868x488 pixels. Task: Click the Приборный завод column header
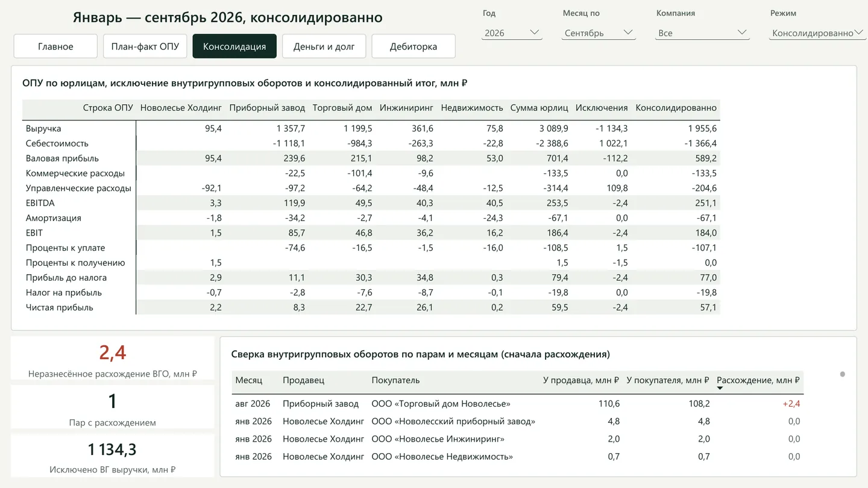coord(267,108)
